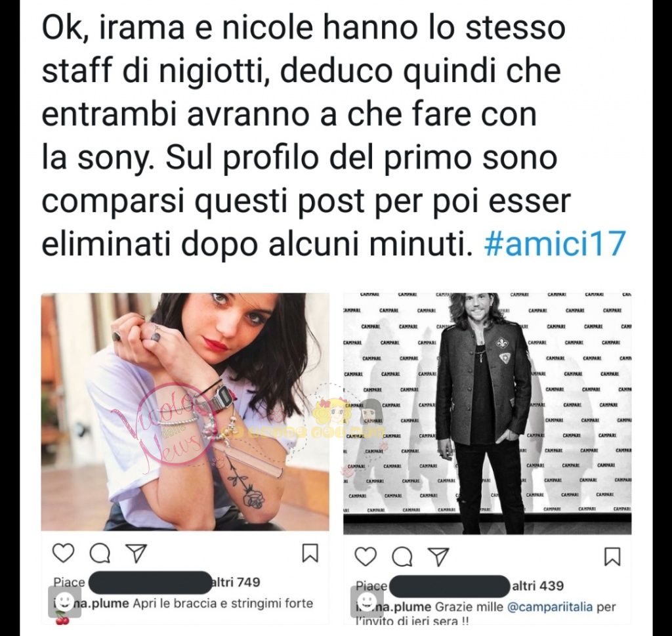
Task: Save the Campari post with bookmark icon
Action: point(612,557)
